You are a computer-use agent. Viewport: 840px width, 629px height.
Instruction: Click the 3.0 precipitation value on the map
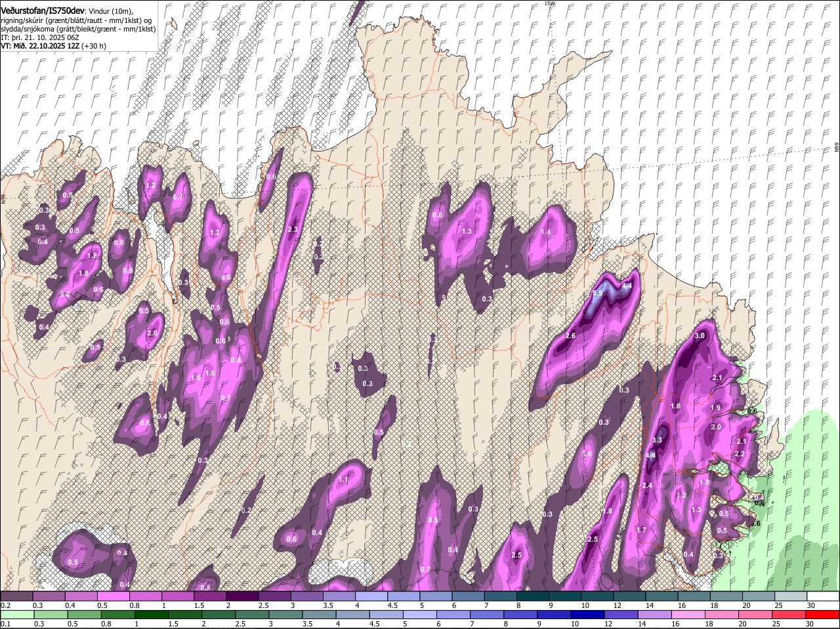tap(700, 336)
